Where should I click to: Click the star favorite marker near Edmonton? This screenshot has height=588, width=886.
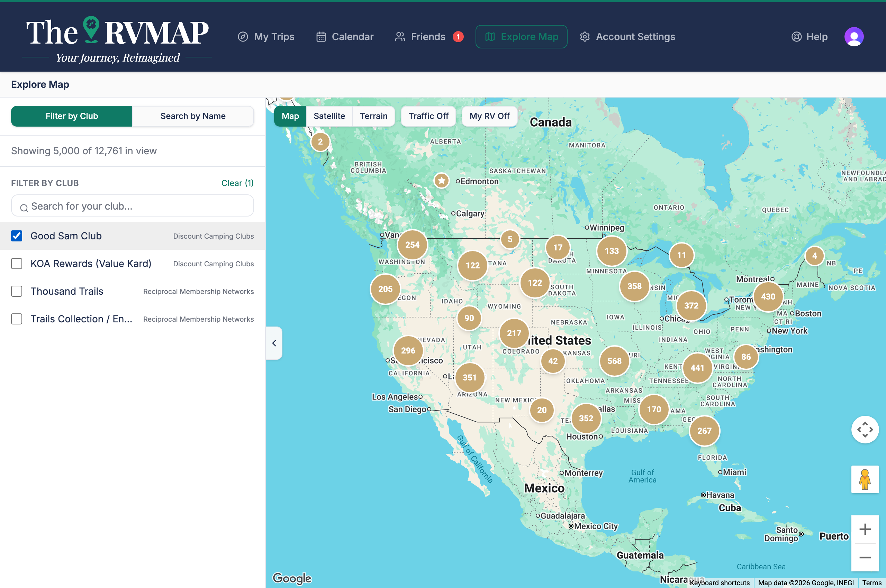click(x=442, y=181)
